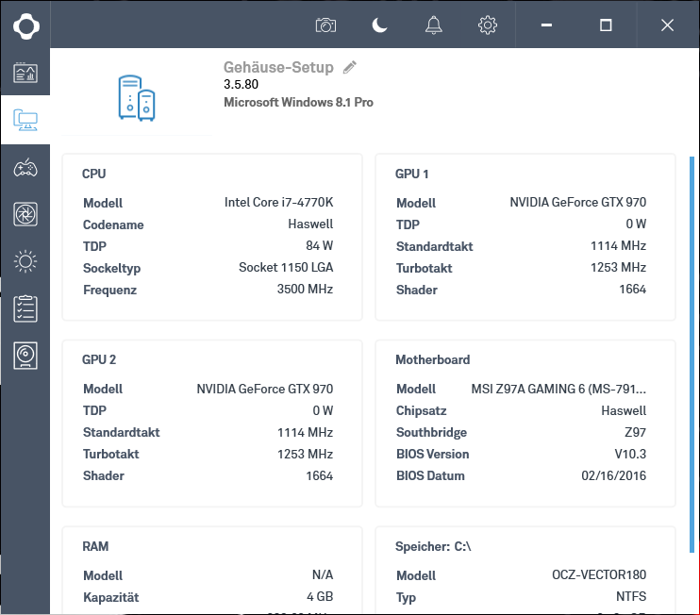Screen dimensions: 700x615
Task: Open the lighting sun icon in the sidebar
Action: click(x=25, y=261)
